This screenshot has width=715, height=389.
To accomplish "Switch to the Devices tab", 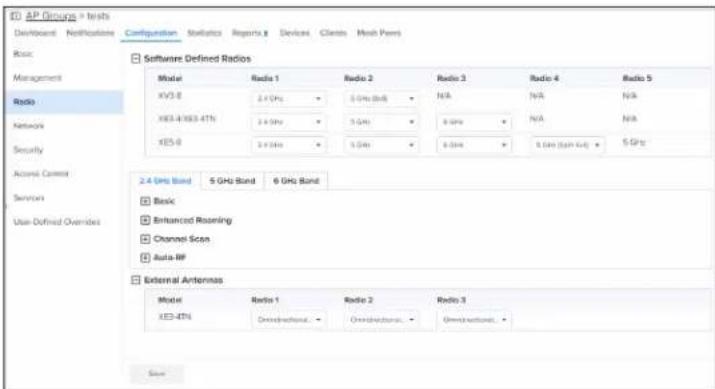I will coord(295,33).
